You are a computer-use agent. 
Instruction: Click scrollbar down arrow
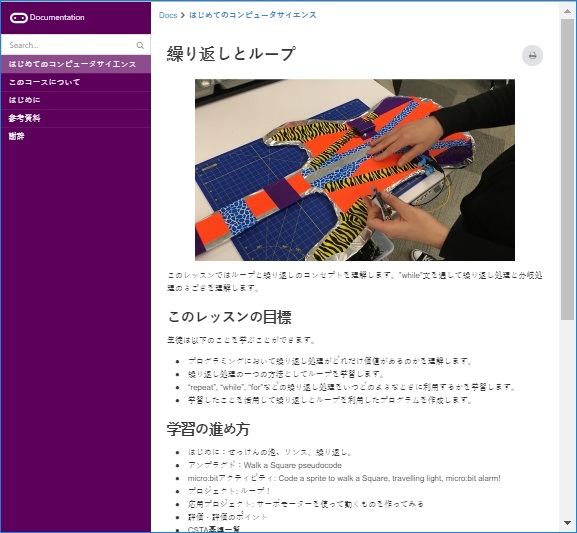(567, 523)
